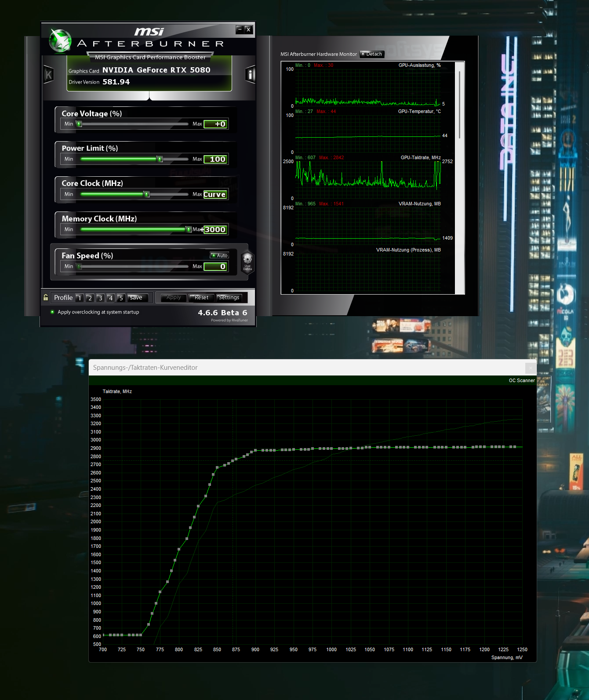Image resolution: width=589 pixels, height=700 pixels.
Task: Open the Settings dialog
Action: (229, 298)
